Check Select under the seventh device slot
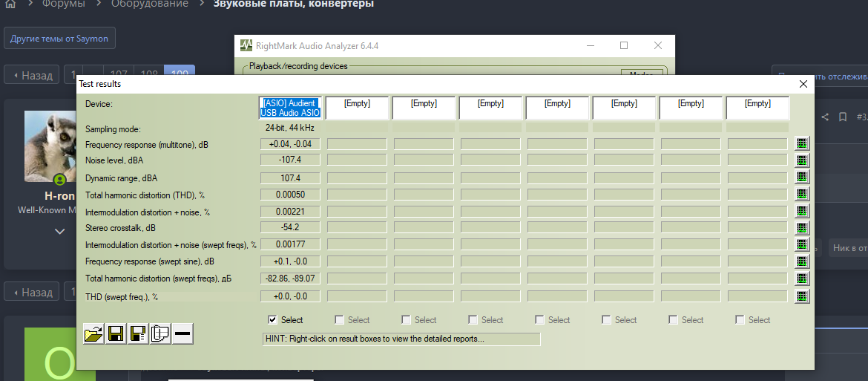The image size is (868, 381). pos(673,319)
